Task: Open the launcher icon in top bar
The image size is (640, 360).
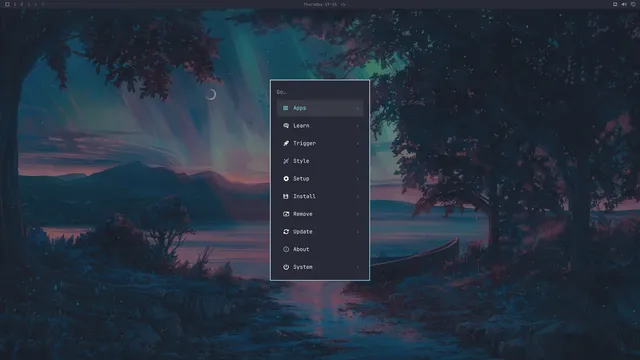Action: pos(7,4)
